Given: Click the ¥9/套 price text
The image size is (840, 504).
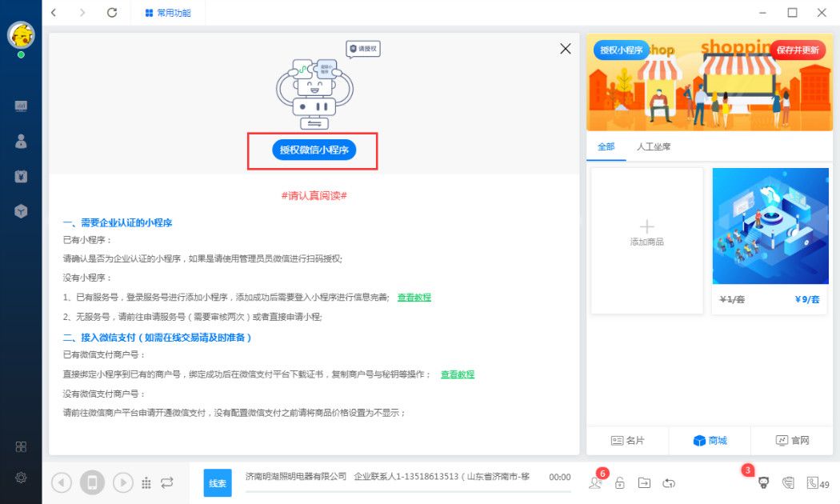Looking at the screenshot, I should 806,299.
